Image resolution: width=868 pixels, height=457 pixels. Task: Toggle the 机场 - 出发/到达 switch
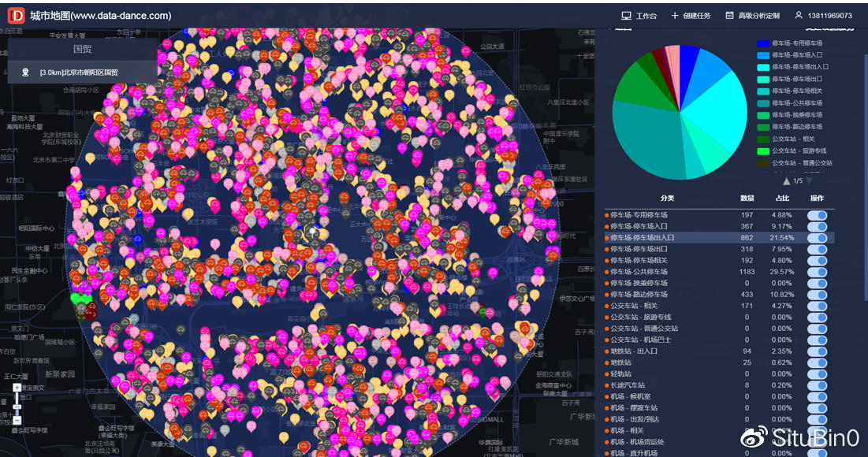[817, 419]
